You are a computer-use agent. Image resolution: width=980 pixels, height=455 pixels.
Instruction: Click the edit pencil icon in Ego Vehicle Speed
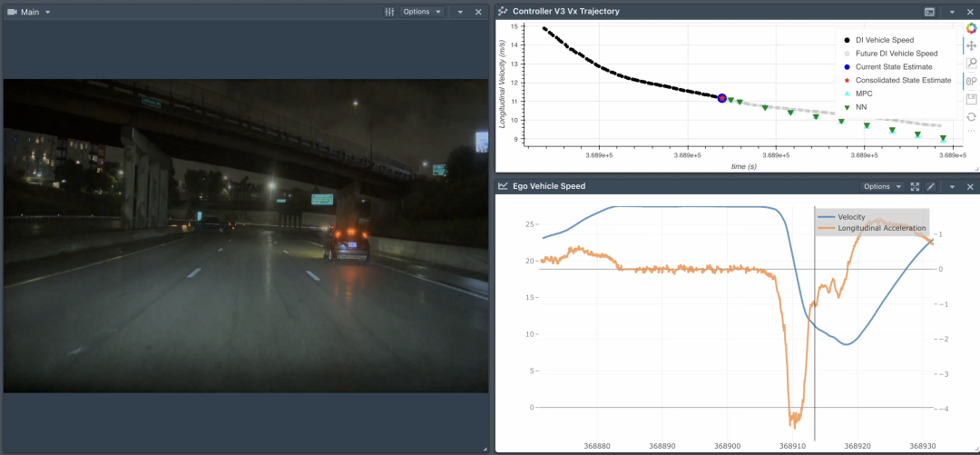tap(930, 186)
